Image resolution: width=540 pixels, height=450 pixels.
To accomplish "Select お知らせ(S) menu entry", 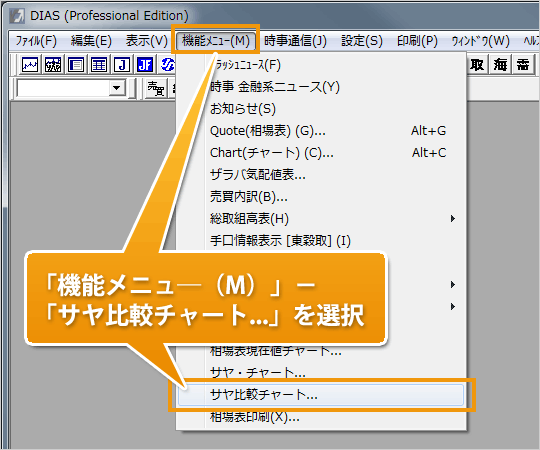I will tap(321, 109).
